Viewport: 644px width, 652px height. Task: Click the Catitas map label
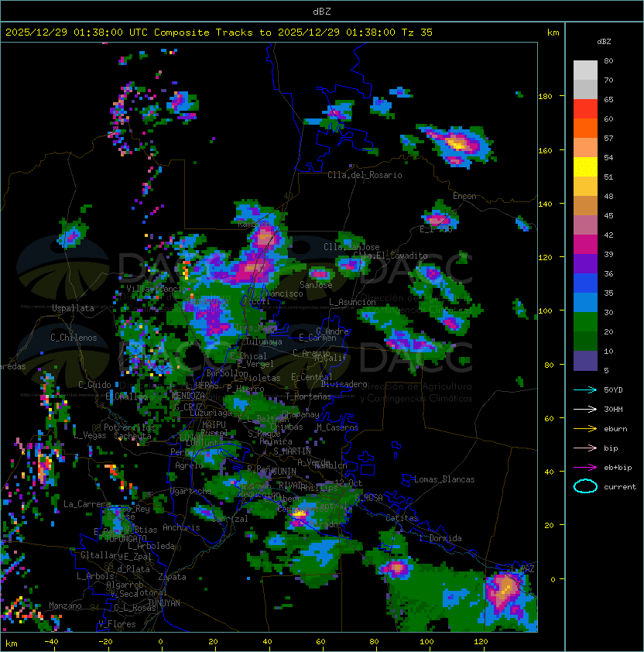(402, 518)
